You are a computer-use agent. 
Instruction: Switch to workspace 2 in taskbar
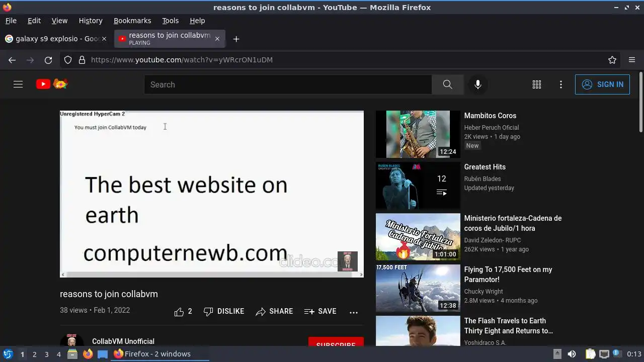coord(34,354)
